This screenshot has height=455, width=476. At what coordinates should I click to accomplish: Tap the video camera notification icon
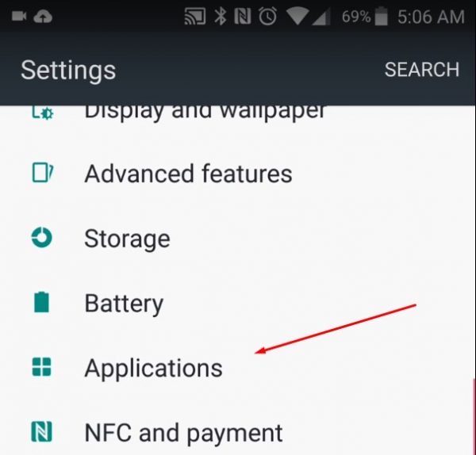19,16
